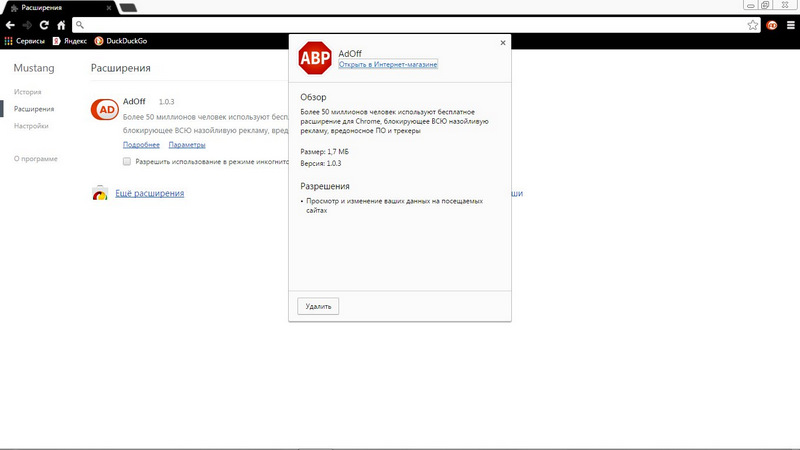Go back using the back arrow
This screenshot has height=450, width=800.
pyautogui.click(x=10, y=25)
